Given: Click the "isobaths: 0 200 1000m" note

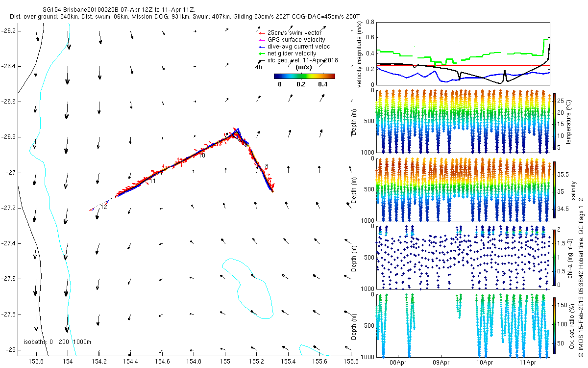Looking at the screenshot, I should tap(57, 342).
